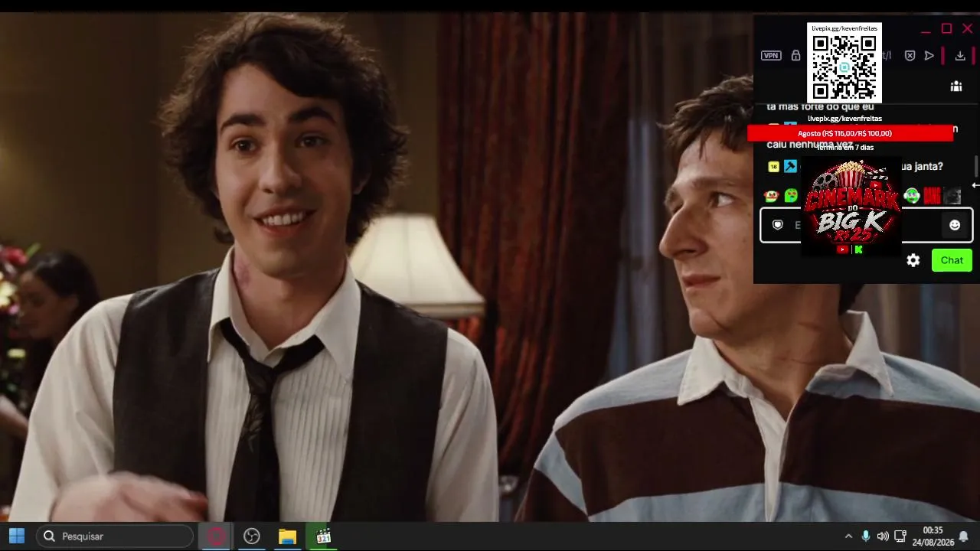The width and height of the screenshot is (980, 551).
Task: Open Opera GX from the taskbar
Action: click(x=216, y=536)
